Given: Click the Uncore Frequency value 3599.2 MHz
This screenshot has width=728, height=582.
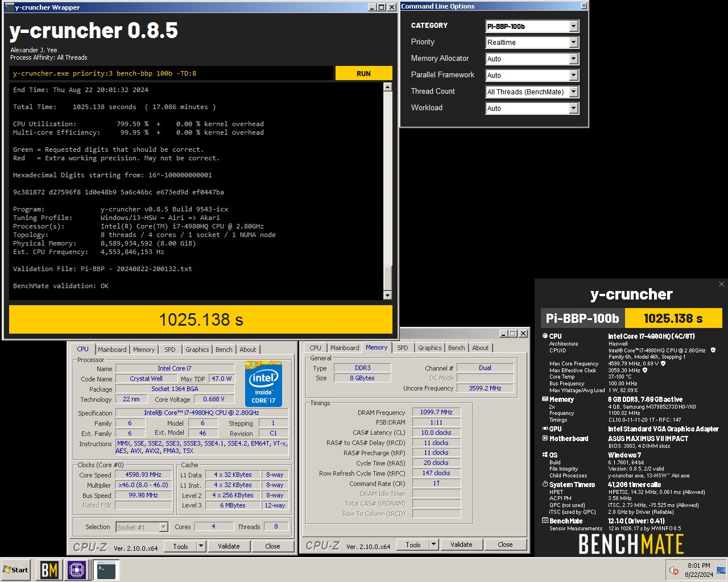Looking at the screenshot, I should point(485,388).
